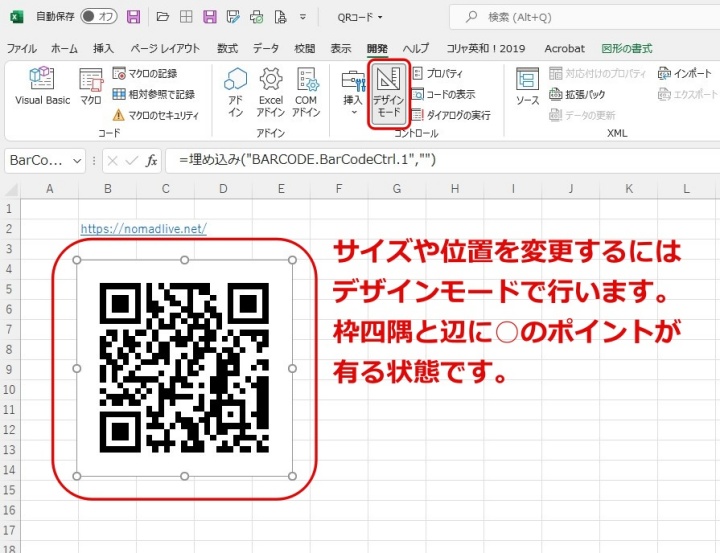The image size is (720, 553).
Task: Click column A header
Action: click(50, 189)
